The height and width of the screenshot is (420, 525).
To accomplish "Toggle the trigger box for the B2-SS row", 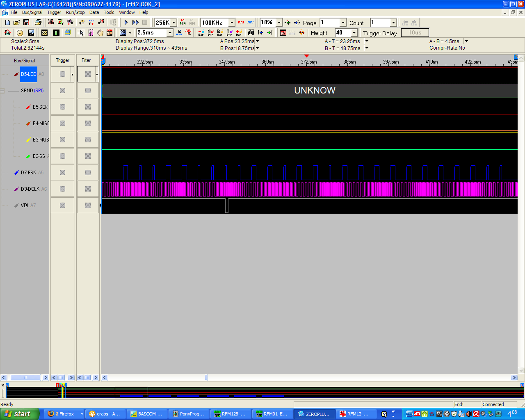I will coord(62,156).
